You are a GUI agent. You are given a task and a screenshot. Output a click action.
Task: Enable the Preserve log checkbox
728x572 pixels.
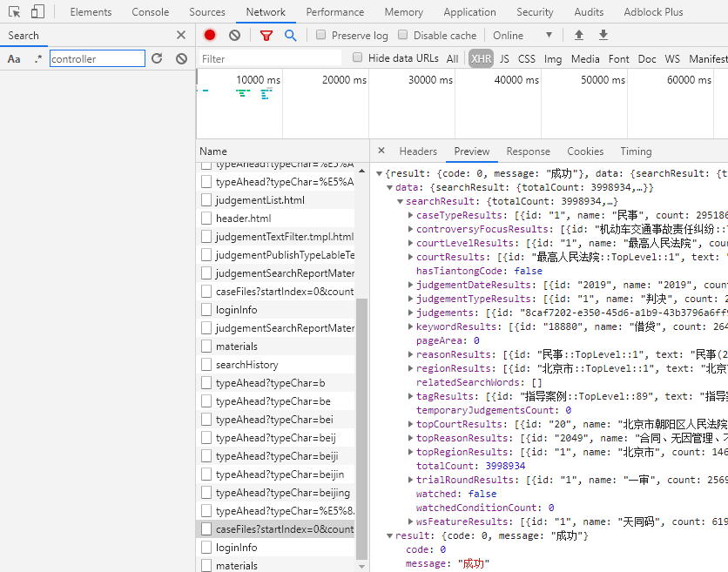[321, 35]
